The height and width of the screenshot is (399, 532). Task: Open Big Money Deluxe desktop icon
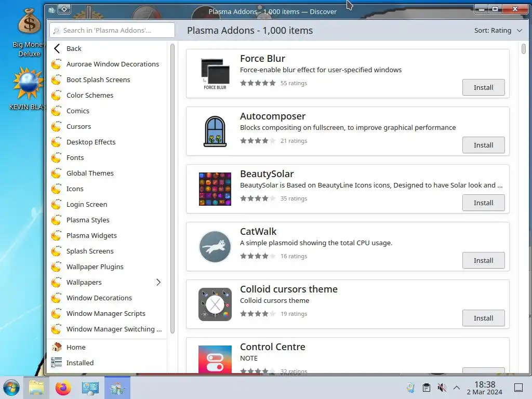[x=29, y=33]
